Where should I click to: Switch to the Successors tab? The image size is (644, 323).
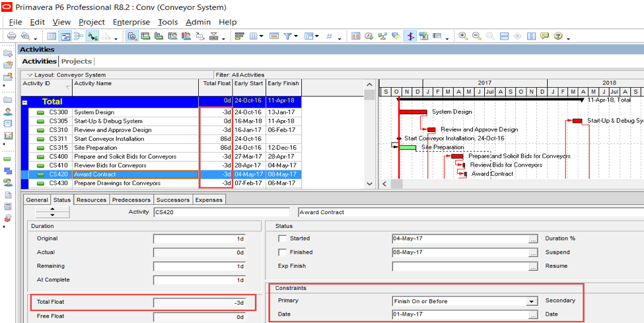click(173, 200)
